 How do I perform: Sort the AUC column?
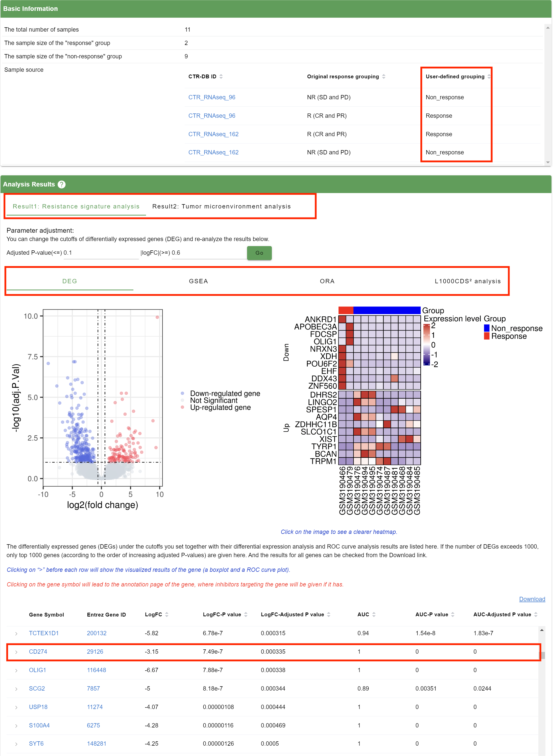tap(374, 614)
